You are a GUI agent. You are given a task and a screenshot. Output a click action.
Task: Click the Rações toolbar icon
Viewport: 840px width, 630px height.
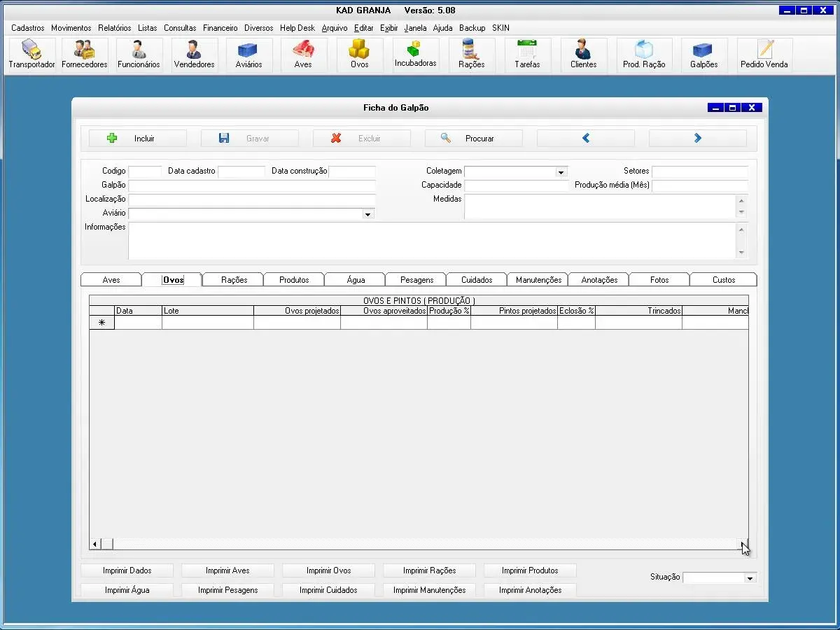(x=471, y=55)
